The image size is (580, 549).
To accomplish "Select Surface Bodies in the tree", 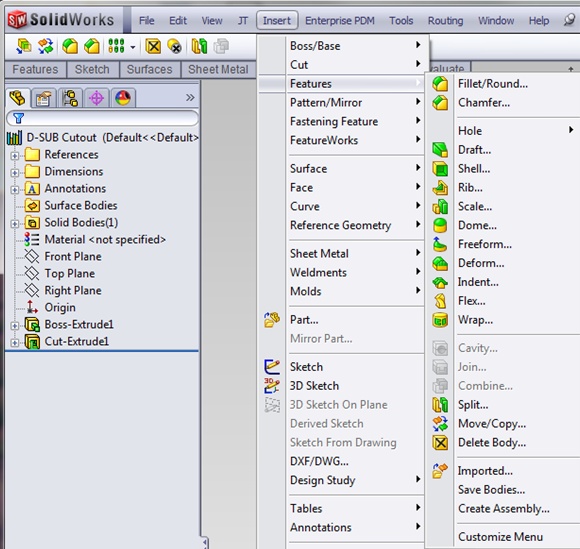I will click(x=81, y=206).
